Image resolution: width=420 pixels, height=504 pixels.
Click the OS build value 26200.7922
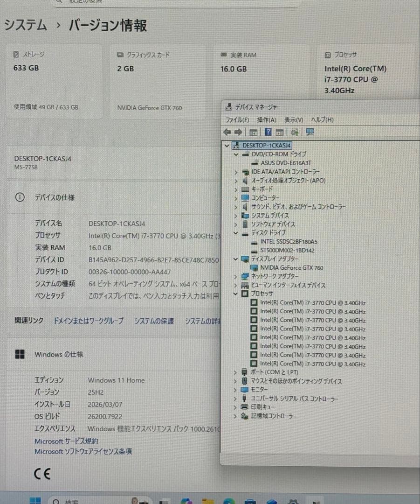105,416
